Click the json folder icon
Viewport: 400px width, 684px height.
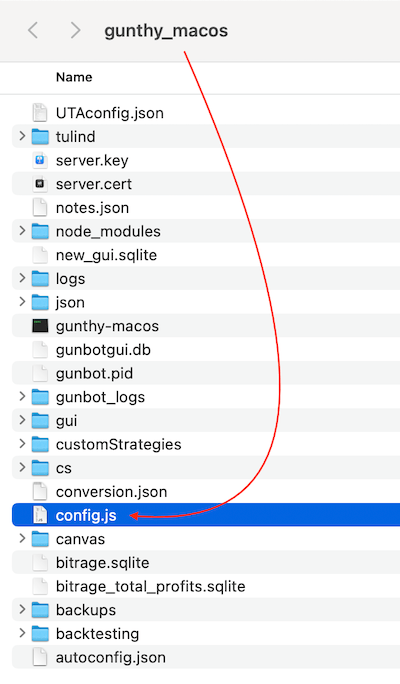click(40, 302)
